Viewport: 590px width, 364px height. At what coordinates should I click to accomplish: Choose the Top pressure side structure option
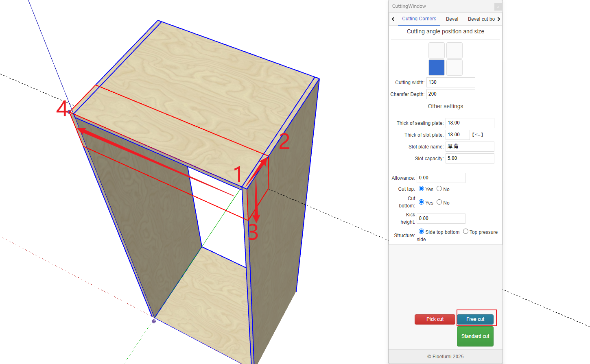tap(465, 231)
